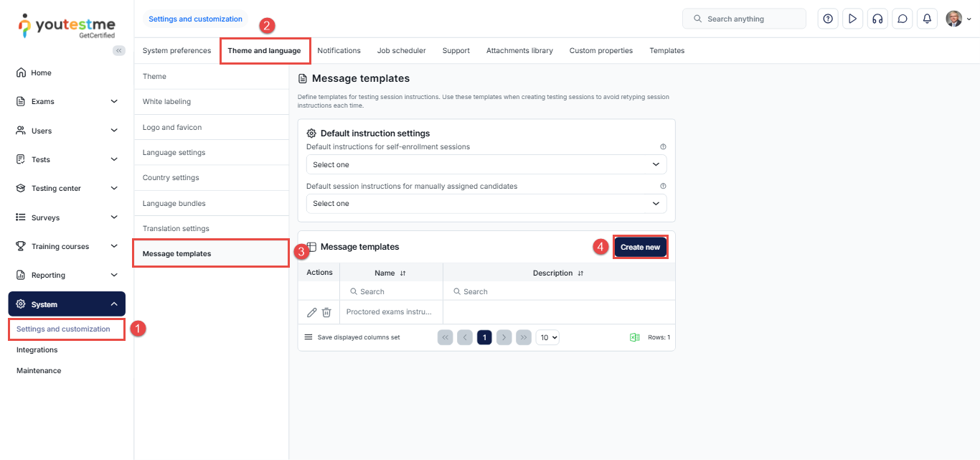Go to previous page of table
980x460 pixels.
pyautogui.click(x=465, y=337)
